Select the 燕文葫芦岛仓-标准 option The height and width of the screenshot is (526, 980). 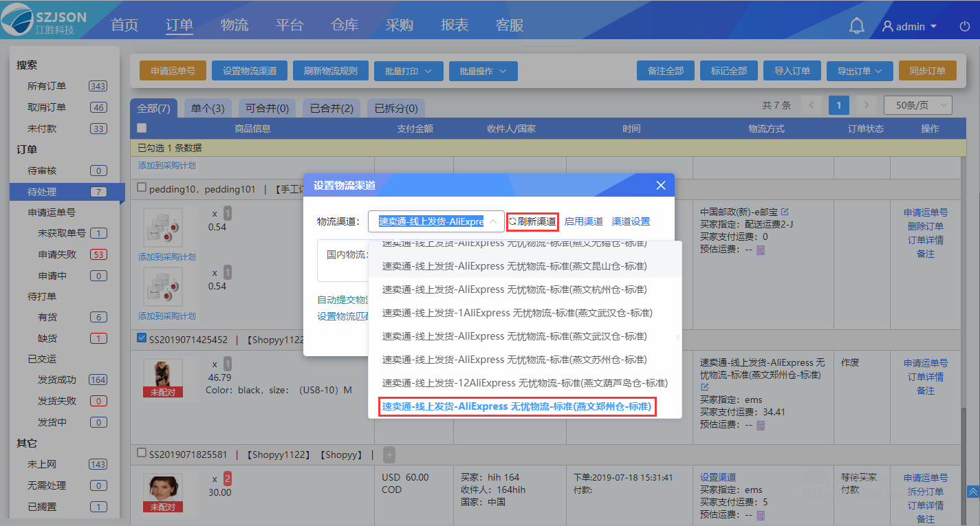525,383
